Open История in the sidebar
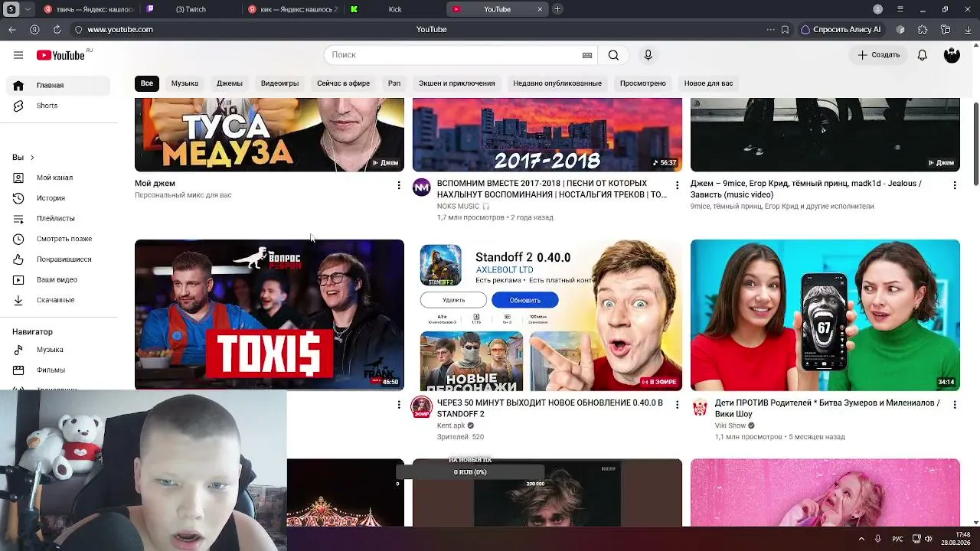980x551 pixels. (51, 198)
